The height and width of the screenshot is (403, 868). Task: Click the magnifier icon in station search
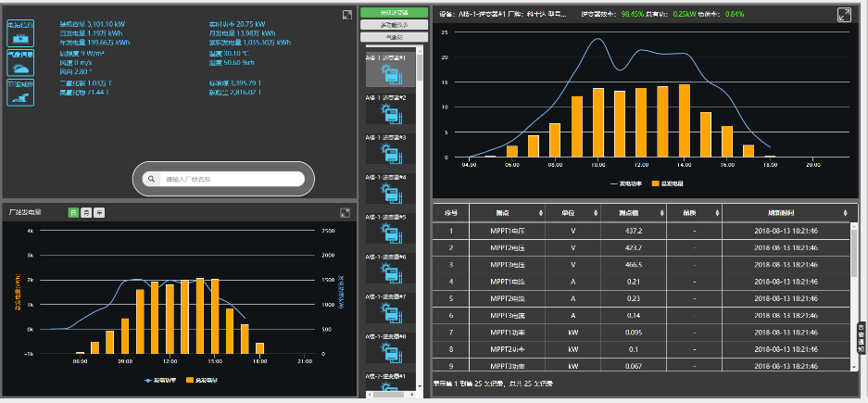tap(151, 179)
